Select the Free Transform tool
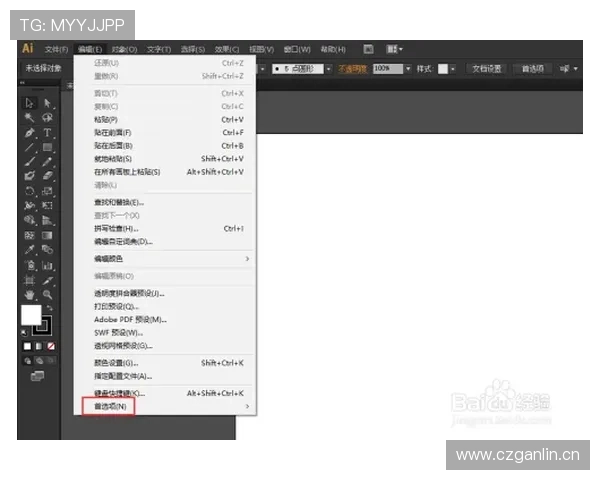Image resolution: width=600 pixels, height=480 pixels. coord(47,206)
